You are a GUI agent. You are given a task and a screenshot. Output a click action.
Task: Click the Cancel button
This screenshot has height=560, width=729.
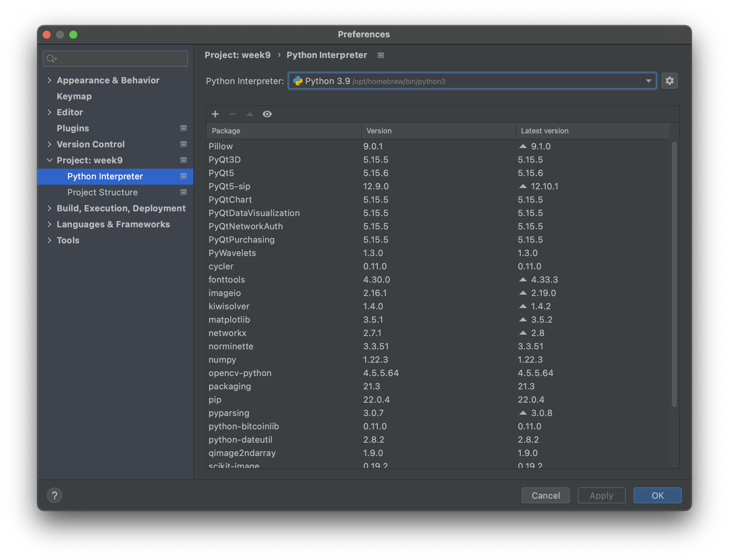[x=545, y=495]
